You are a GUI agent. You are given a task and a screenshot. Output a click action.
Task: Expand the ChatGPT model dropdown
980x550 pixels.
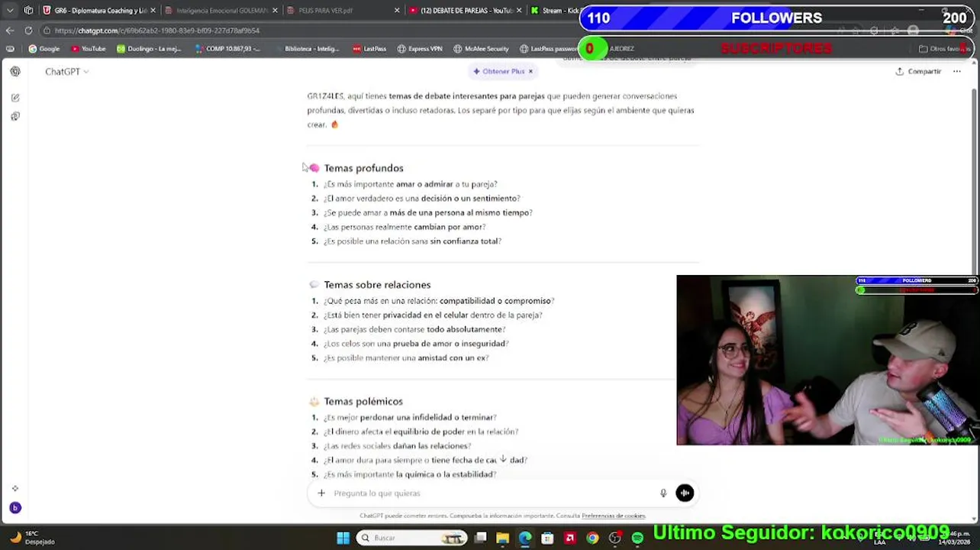click(x=66, y=71)
